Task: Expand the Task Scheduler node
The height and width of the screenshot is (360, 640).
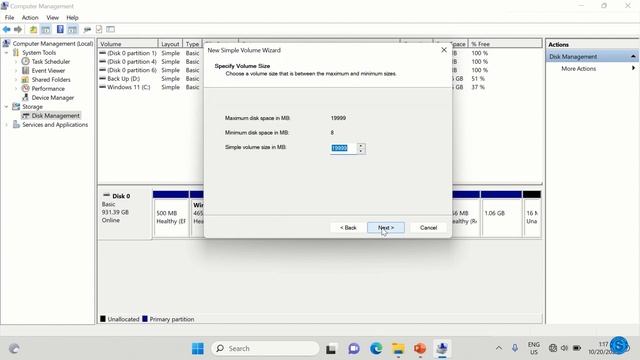Action: 16,61
